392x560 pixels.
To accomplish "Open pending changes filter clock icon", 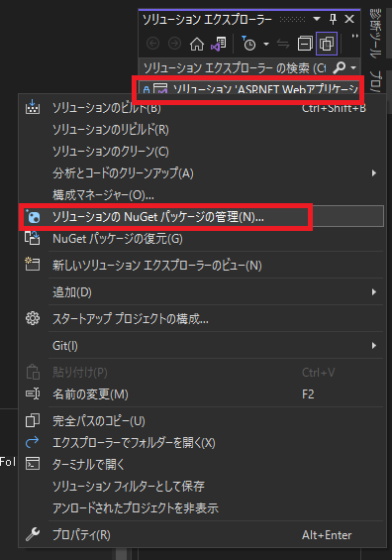I will [248, 44].
